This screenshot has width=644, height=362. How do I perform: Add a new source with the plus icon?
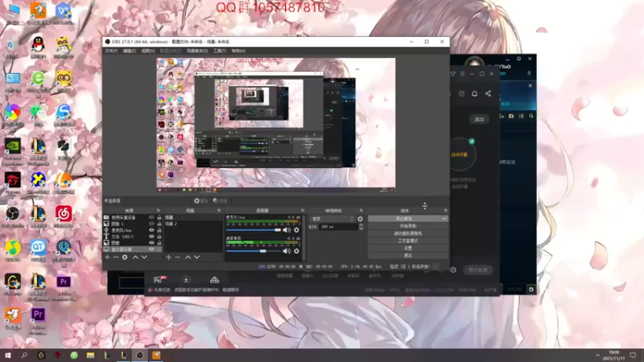point(107,257)
